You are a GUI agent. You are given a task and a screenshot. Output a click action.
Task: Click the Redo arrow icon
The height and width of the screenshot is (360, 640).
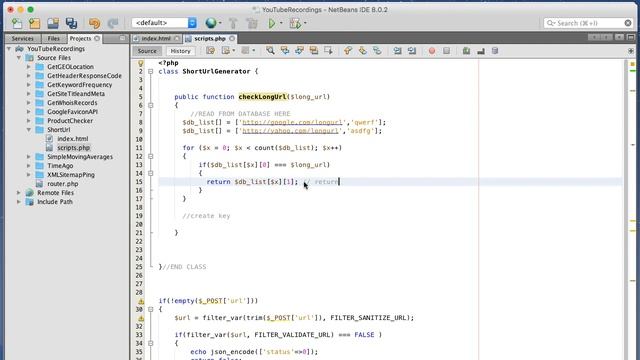(113, 23)
